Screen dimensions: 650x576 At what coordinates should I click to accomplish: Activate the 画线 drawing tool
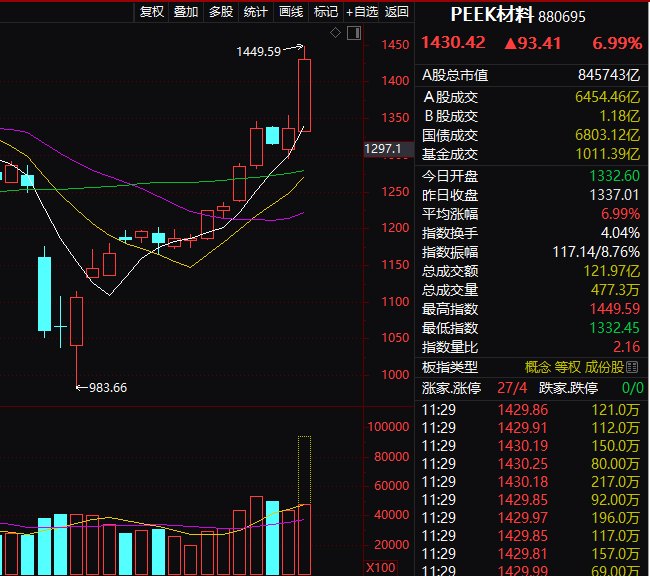tap(291, 12)
